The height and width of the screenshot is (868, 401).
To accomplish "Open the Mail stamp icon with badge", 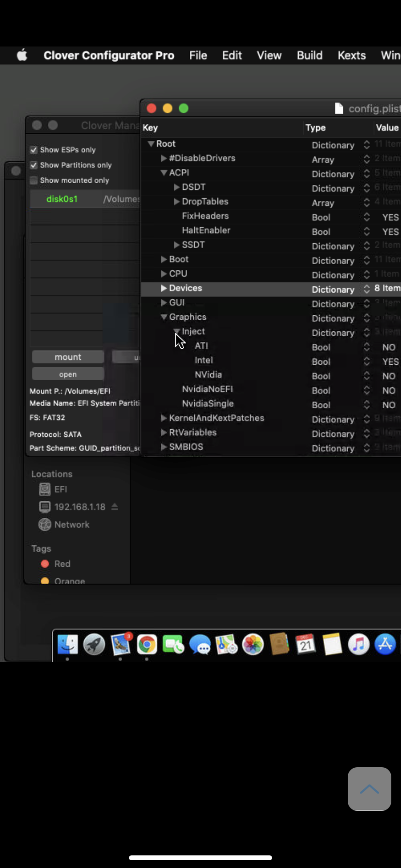I will coord(121,644).
